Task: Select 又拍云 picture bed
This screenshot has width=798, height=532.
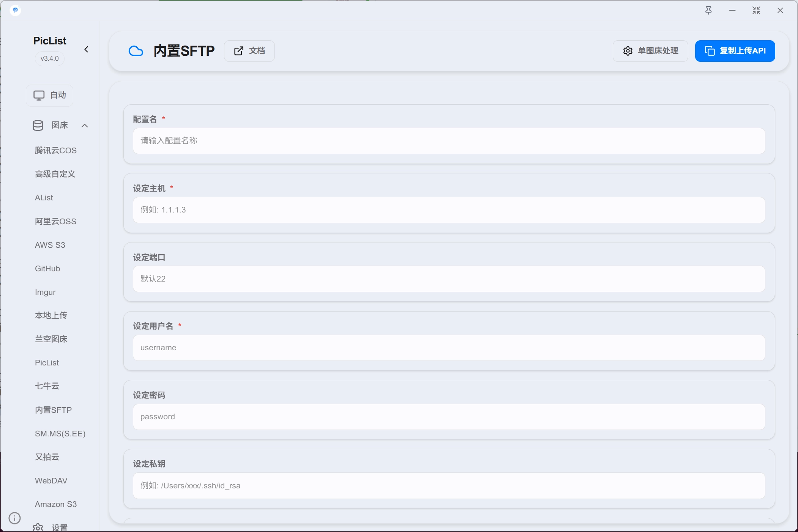Action: pyautogui.click(x=47, y=457)
